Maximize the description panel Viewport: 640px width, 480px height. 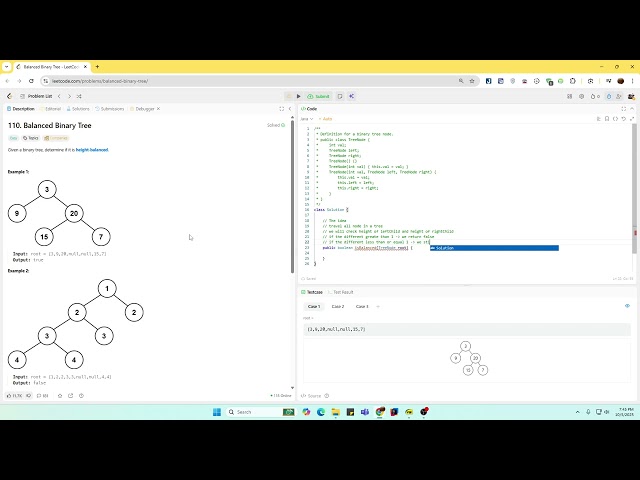point(282,109)
